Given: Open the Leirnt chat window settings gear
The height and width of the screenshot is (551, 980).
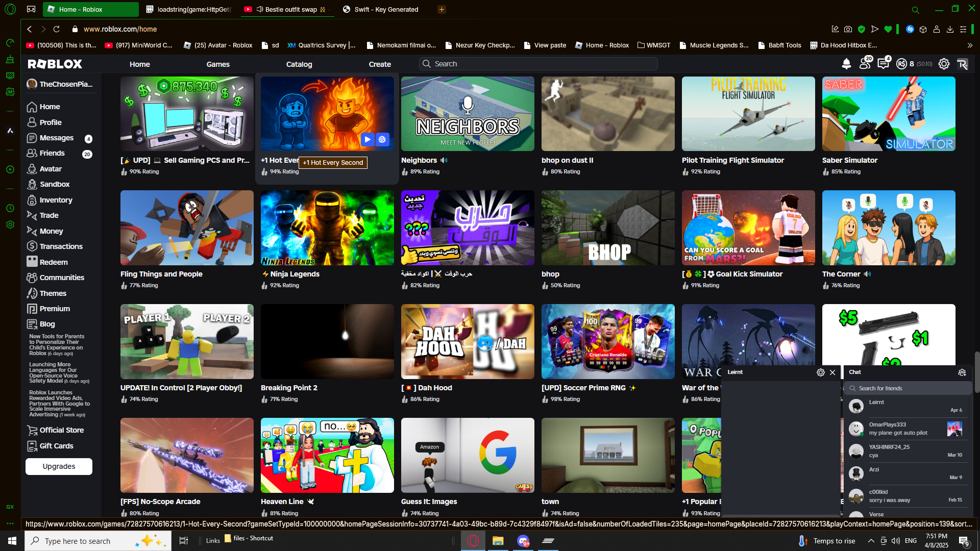Looking at the screenshot, I should (820, 372).
